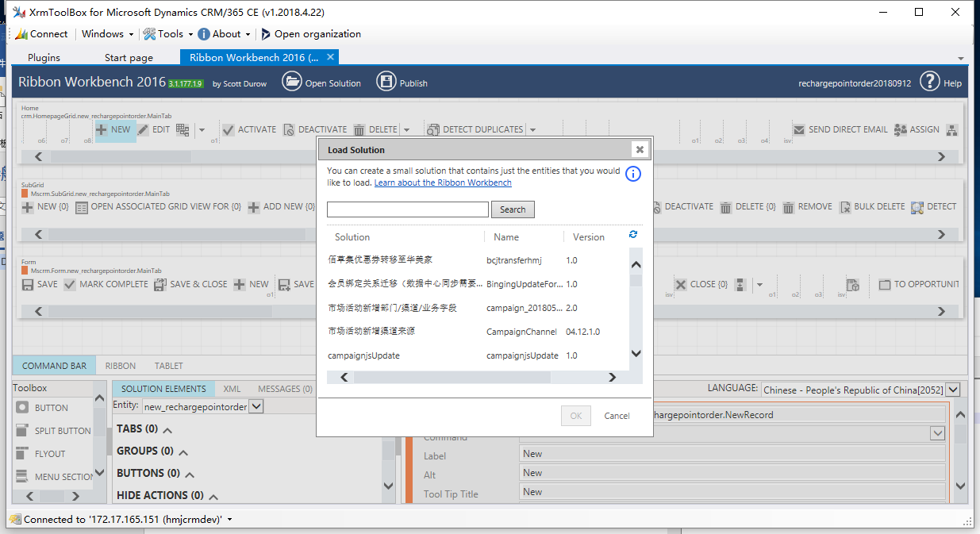The width and height of the screenshot is (980, 534).
Task: Switch to the TABLET tab
Action: [168, 366]
